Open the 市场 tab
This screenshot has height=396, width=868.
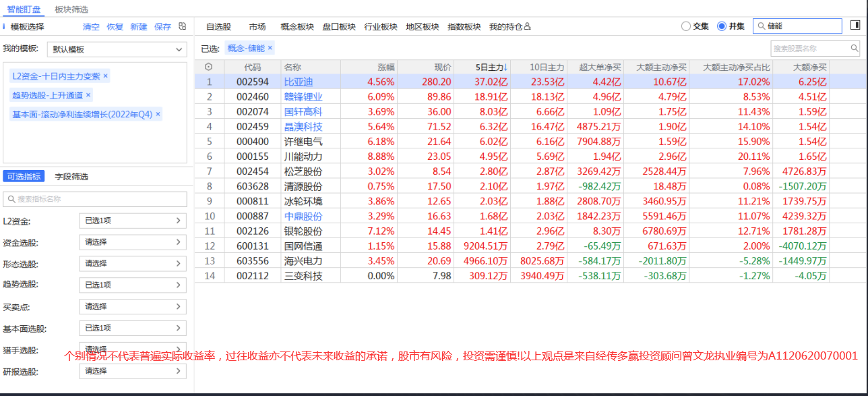(x=257, y=26)
